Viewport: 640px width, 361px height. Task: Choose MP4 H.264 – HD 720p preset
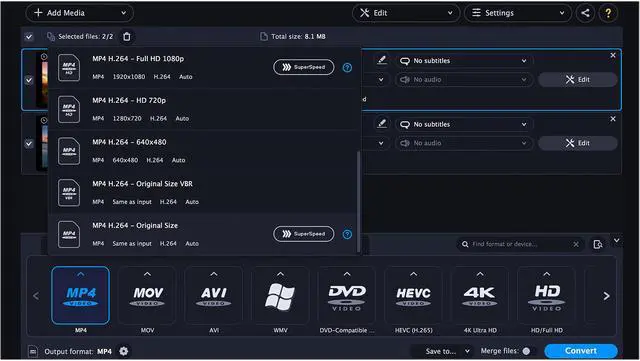204,109
